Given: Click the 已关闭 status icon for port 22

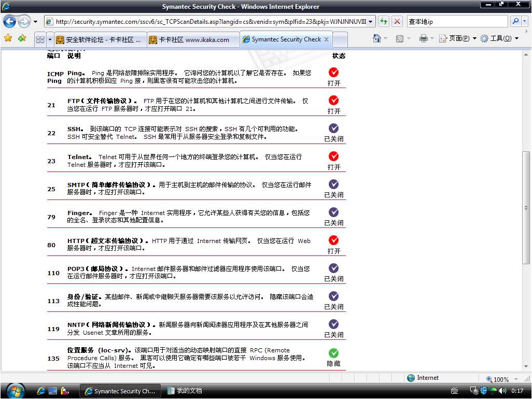Looking at the screenshot, I should 333,128.
